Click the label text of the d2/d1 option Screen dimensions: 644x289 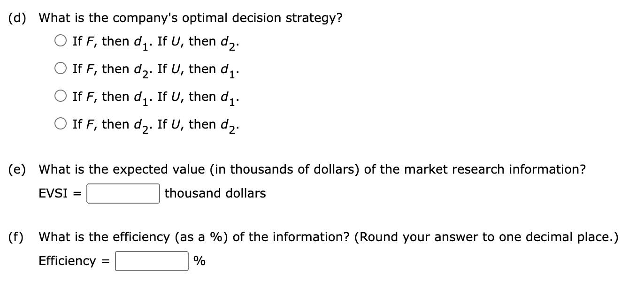tap(155, 68)
